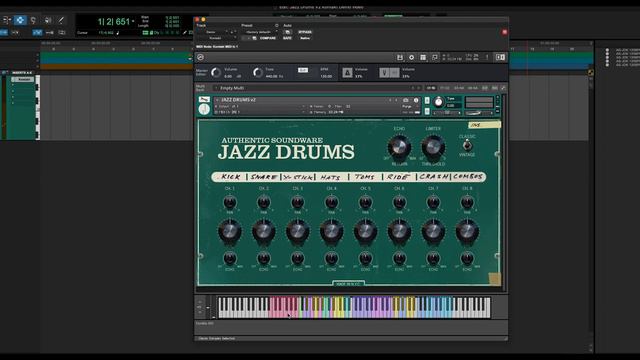Click the CH 4 large volume knob
Image resolution: width=640 pixels, height=360 pixels.
(x=331, y=231)
